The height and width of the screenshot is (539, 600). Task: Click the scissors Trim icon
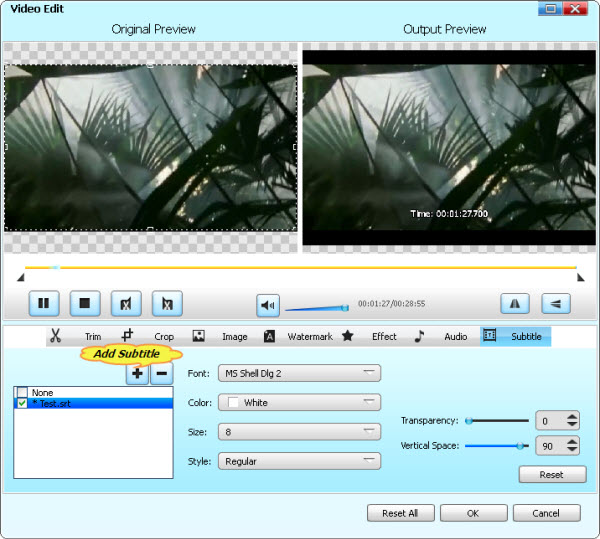[55, 336]
